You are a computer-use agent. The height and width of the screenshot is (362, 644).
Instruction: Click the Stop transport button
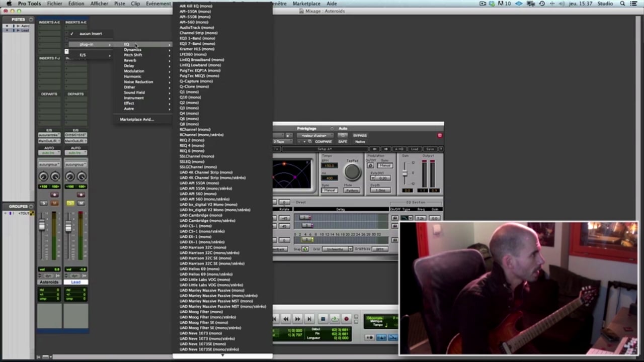tap(323, 319)
